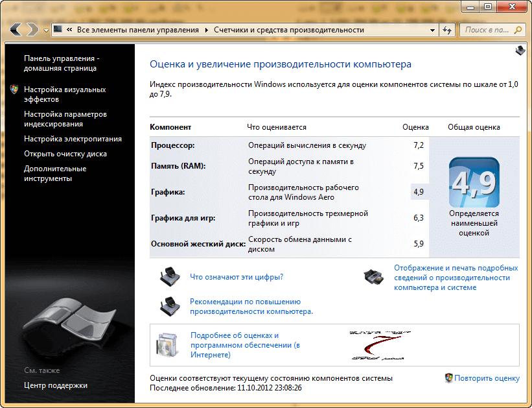Click the RAM score 7,5

click(419, 166)
